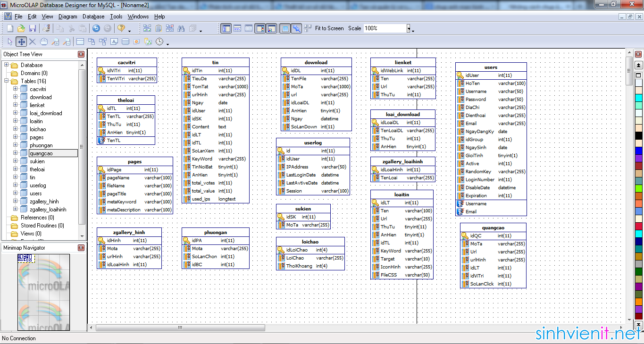Select the users table in tree

[x=36, y=193]
